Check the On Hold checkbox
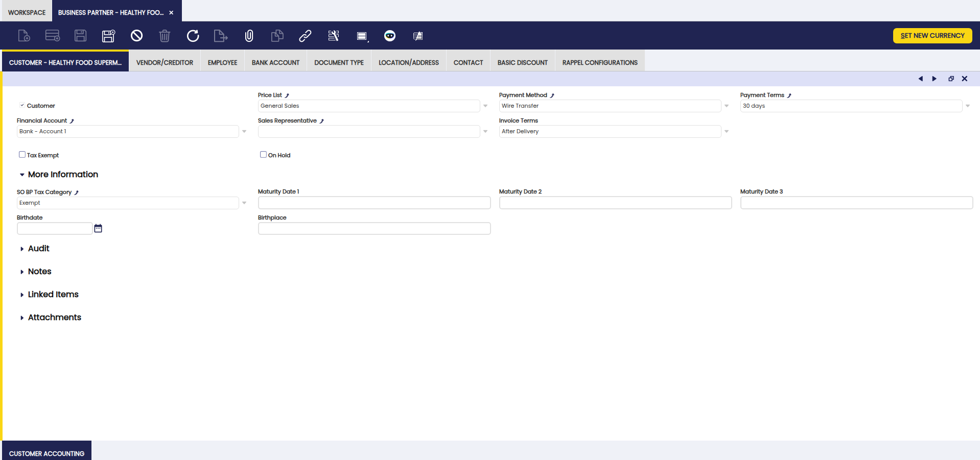980x460 pixels. coord(263,155)
